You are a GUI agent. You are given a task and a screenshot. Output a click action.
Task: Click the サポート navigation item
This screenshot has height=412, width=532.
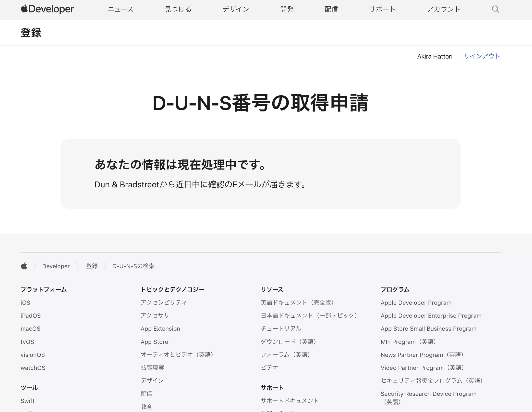click(382, 9)
